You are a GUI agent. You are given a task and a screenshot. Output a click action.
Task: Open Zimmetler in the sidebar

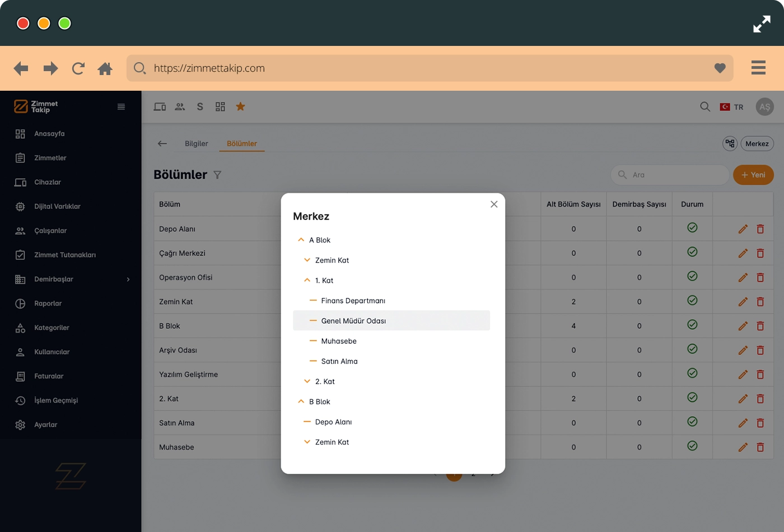click(x=50, y=158)
